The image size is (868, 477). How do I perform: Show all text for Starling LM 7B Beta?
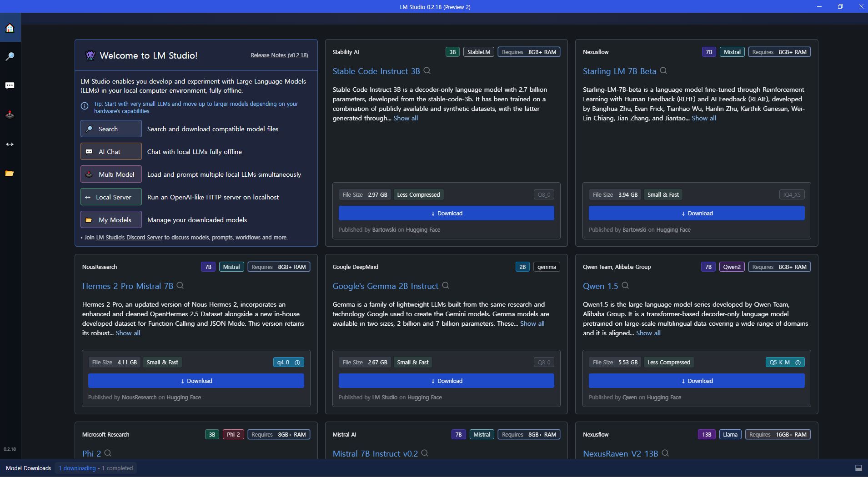[x=703, y=118]
